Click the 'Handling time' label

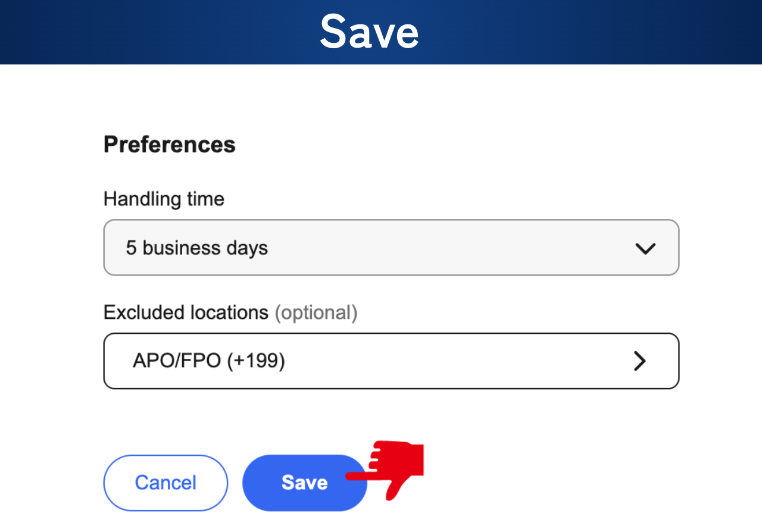coord(164,199)
